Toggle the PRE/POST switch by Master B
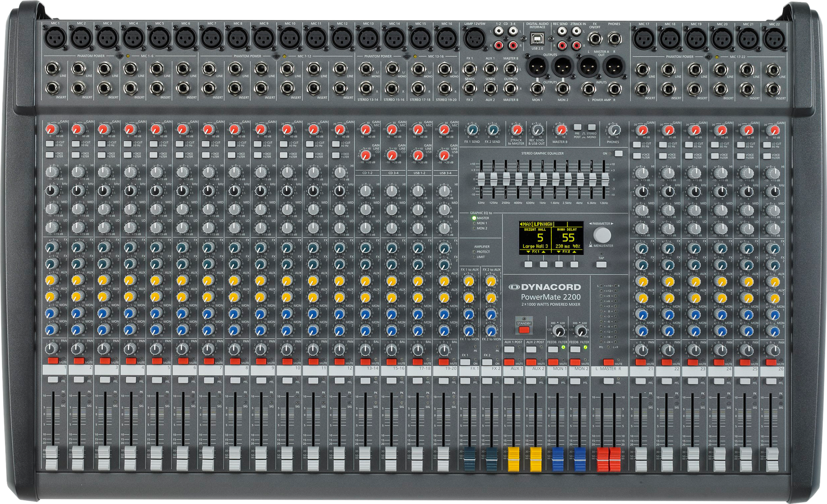Viewport: 827px width, 504px height. click(x=577, y=127)
